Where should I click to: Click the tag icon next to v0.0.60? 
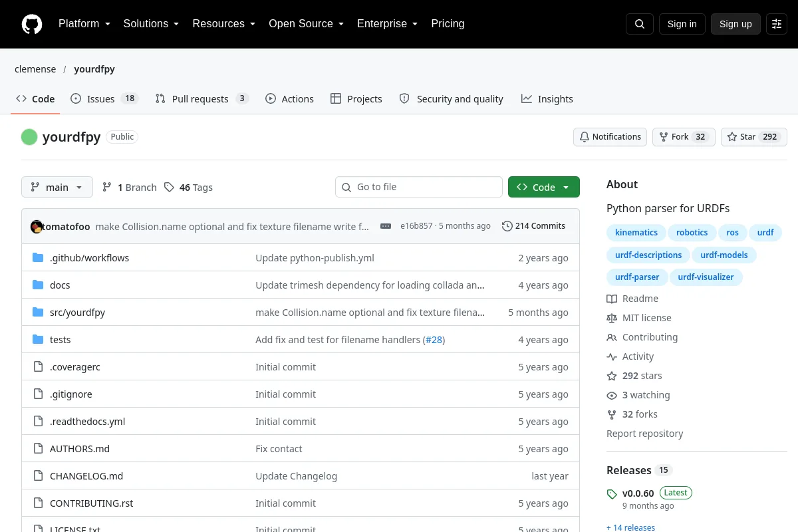(x=612, y=494)
